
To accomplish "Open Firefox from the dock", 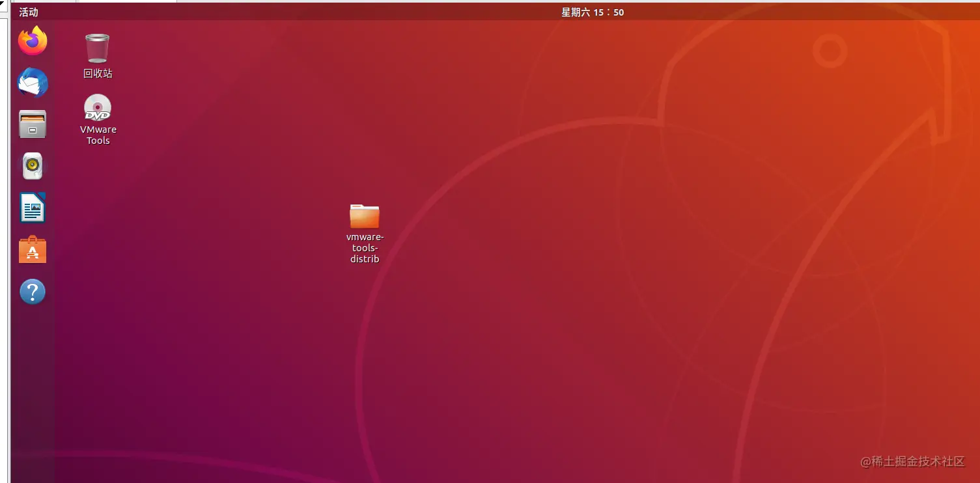I will (33, 41).
